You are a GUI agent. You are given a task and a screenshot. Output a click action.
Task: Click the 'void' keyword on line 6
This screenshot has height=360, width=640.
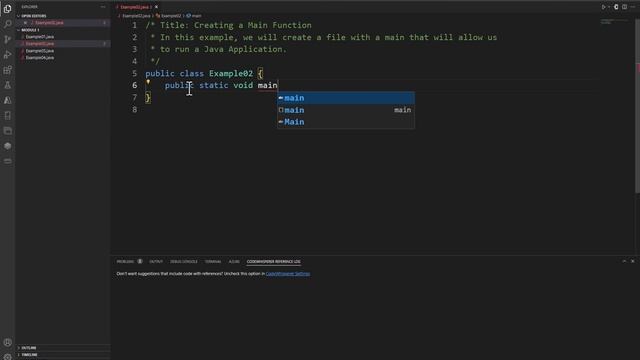[243, 85]
